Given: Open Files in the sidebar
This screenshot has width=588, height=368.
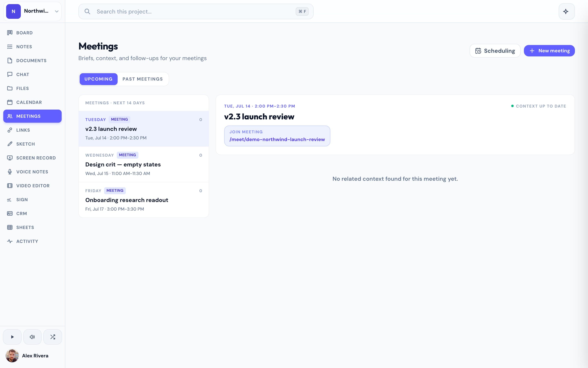Looking at the screenshot, I should coord(32,88).
